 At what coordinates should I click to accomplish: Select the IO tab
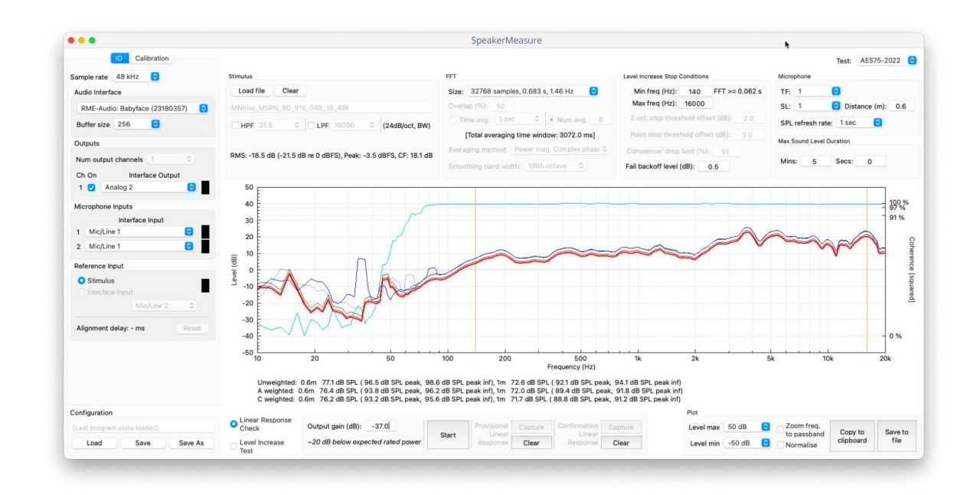(x=119, y=58)
